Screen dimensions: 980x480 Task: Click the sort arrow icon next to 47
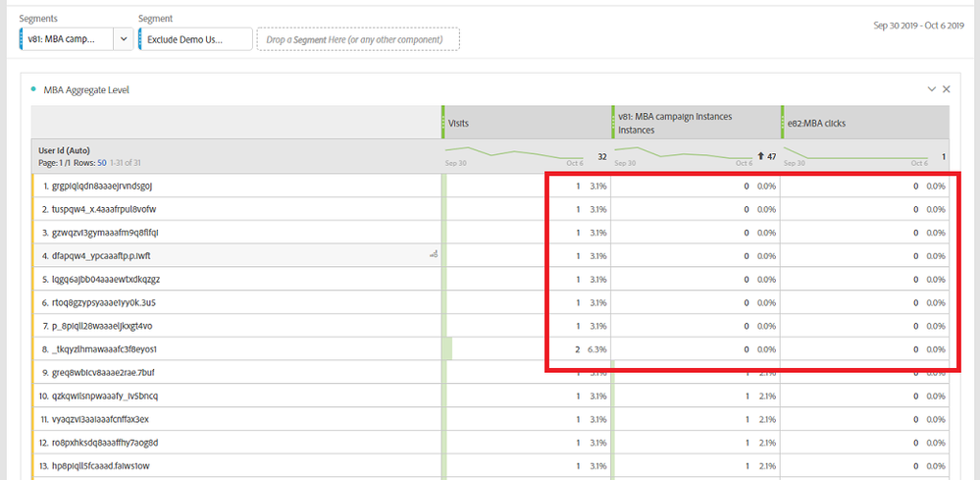tap(760, 156)
